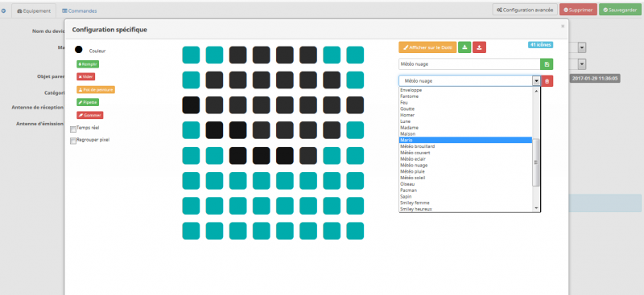
Task: Open Configuration avancée
Action: click(x=525, y=10)
